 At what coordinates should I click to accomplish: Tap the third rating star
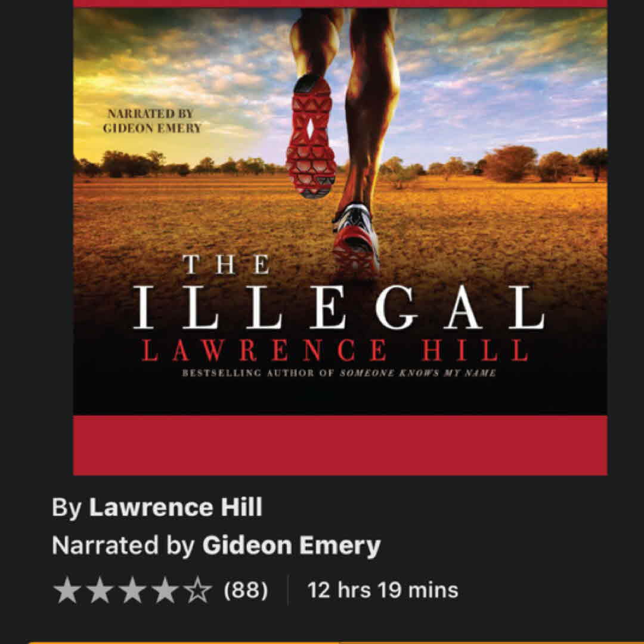point(132,590)
